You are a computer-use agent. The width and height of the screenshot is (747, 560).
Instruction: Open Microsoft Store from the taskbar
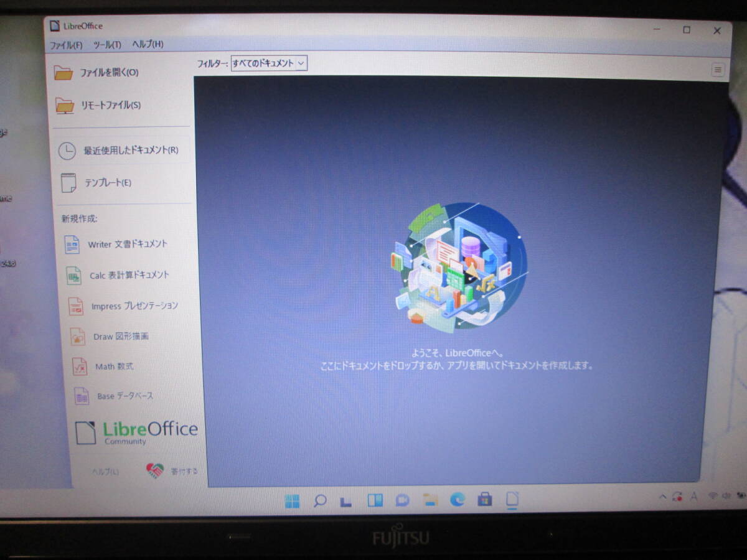click(485, 499)
